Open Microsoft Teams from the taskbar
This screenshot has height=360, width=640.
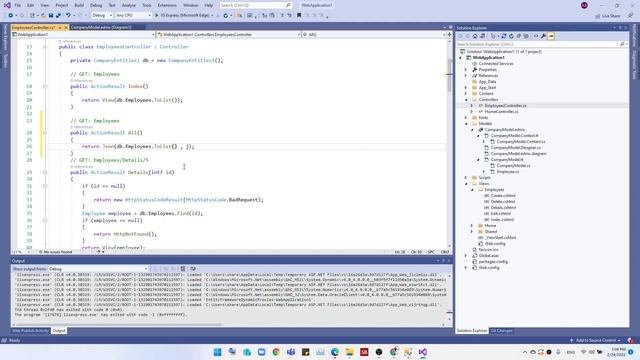click(291, 352)
